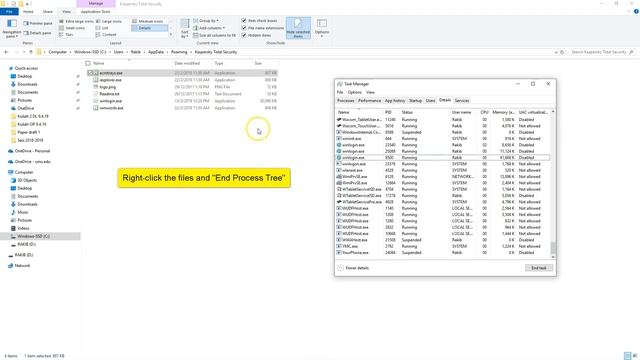Image resolution: width=640 pixels, height=360 pixels.
Task: Open recent locations dropdown near back arrows
Action: pos(24,52)
